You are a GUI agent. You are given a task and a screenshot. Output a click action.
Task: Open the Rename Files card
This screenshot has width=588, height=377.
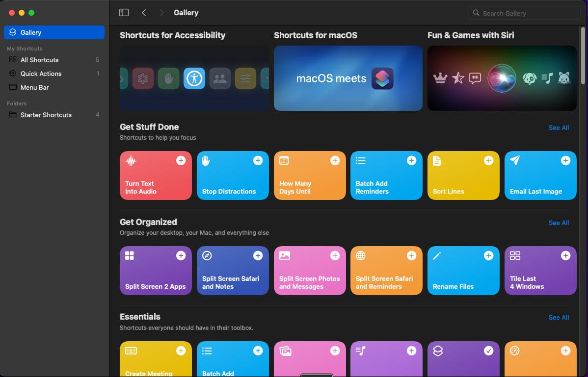pos(463,271)
